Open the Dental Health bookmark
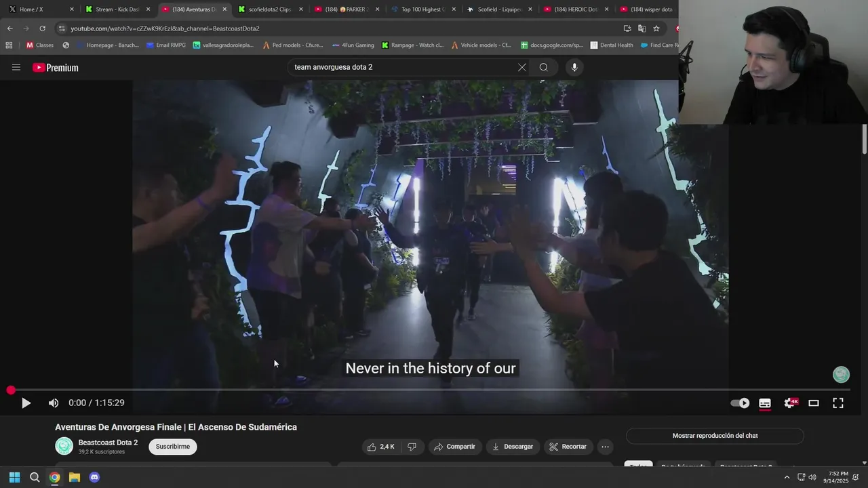Image resolution: width=868 pixels, height=488 pixels. tap(612, 45)
